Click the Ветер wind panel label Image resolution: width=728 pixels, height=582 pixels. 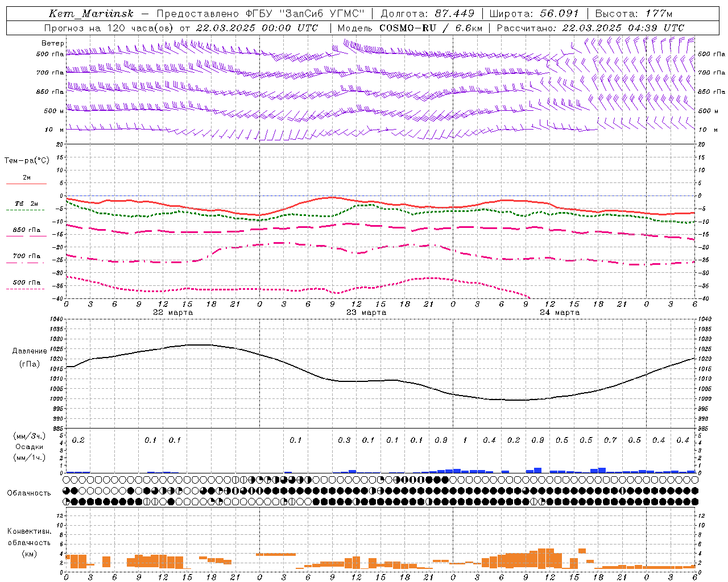53,43
